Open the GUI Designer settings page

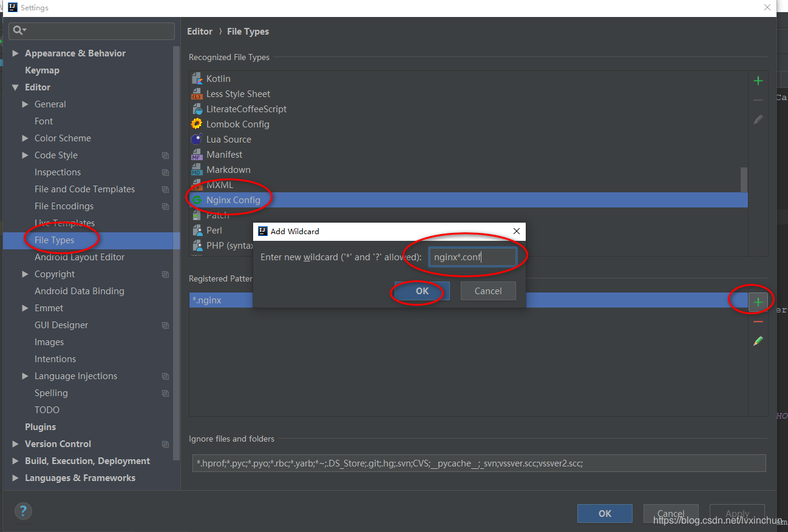point(61,325)
